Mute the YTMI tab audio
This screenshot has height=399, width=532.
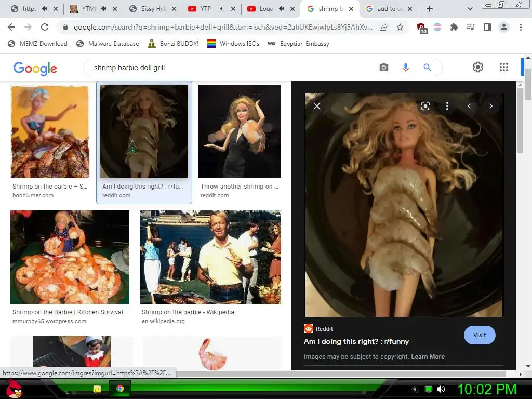tap(104, 9)
